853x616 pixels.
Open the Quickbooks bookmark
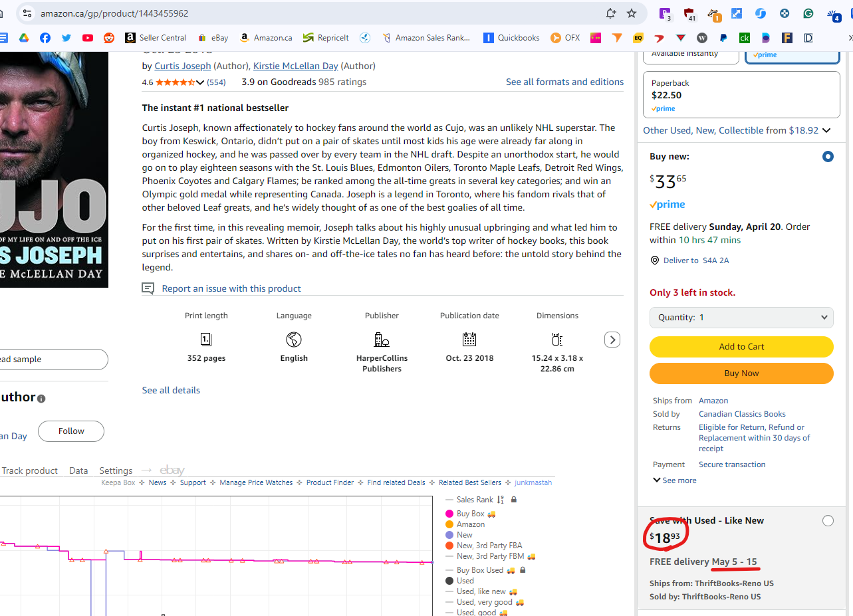(511, 38)
